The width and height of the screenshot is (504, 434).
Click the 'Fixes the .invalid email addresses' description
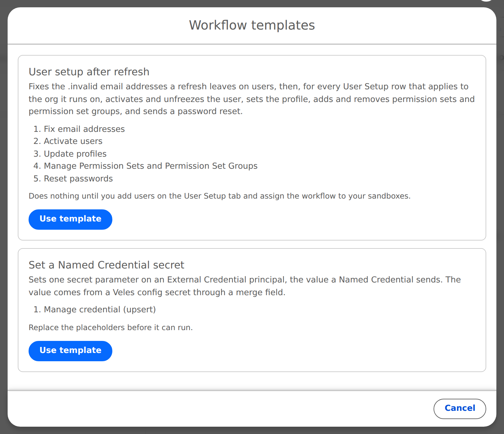pos(252,99)
